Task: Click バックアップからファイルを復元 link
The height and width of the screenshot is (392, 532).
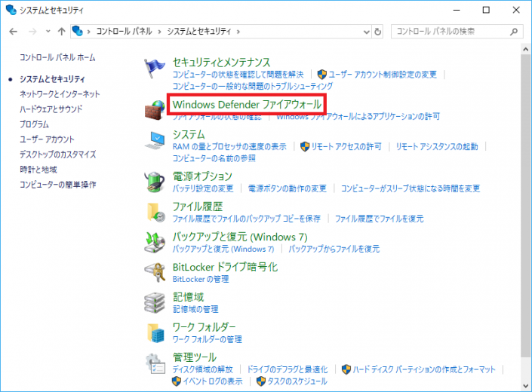Action: [x=334, y=249]
